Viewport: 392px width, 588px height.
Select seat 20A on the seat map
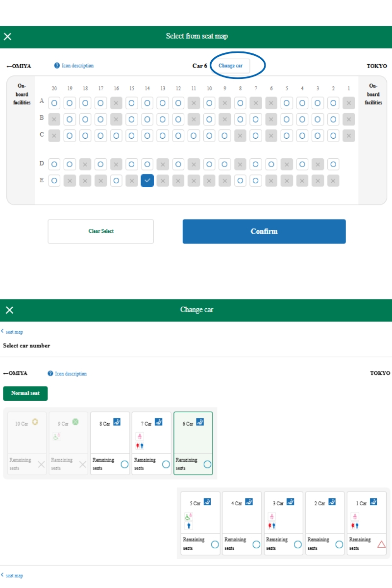pos(54,102)
